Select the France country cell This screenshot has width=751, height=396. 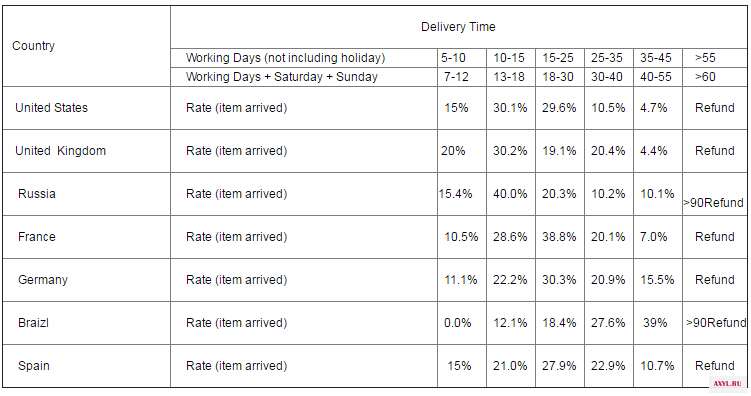(x=86, y=237)
